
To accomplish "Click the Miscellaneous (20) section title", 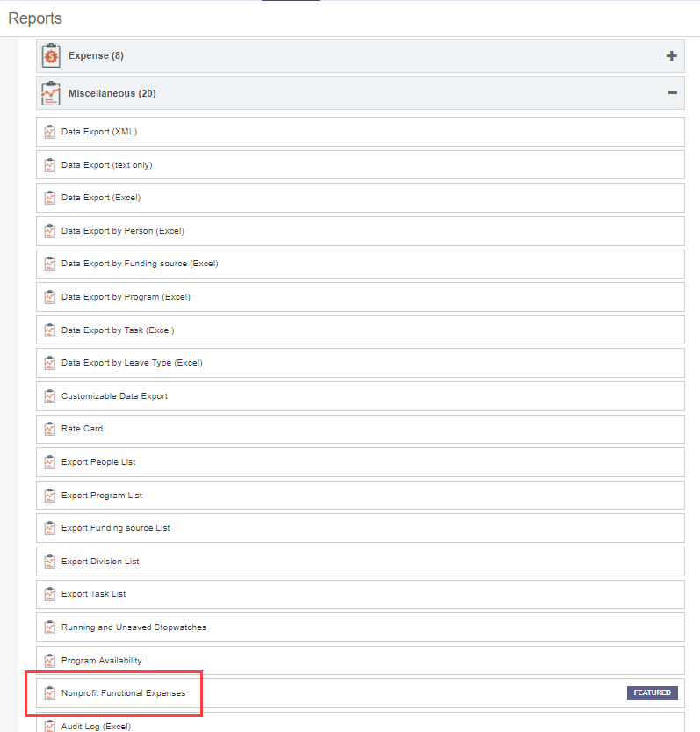I will pos(112,93).
